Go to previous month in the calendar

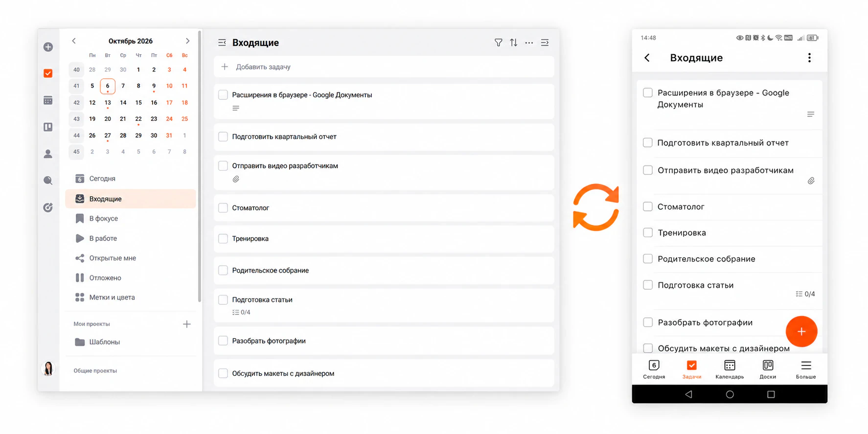74,41
